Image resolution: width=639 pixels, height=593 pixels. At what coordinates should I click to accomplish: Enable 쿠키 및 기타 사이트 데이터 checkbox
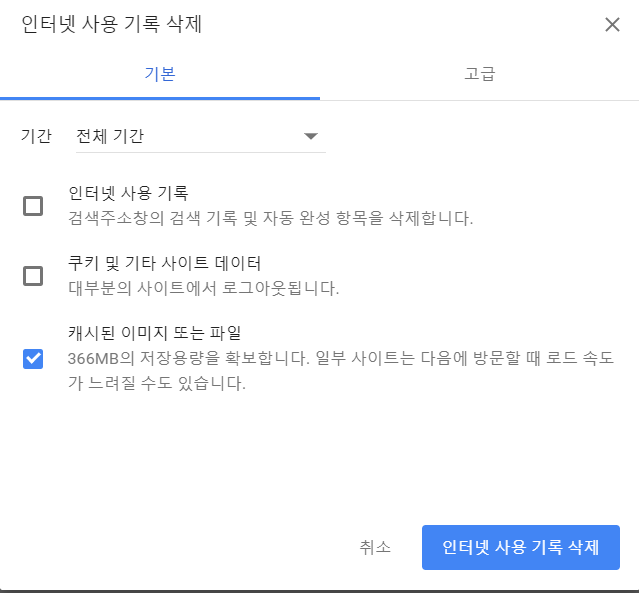[33, 276]
